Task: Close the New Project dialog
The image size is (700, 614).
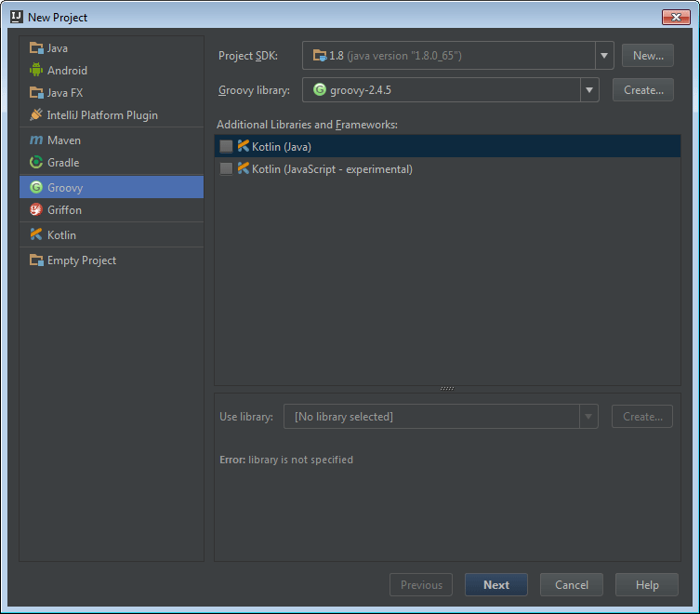Action: coord(676,17)
